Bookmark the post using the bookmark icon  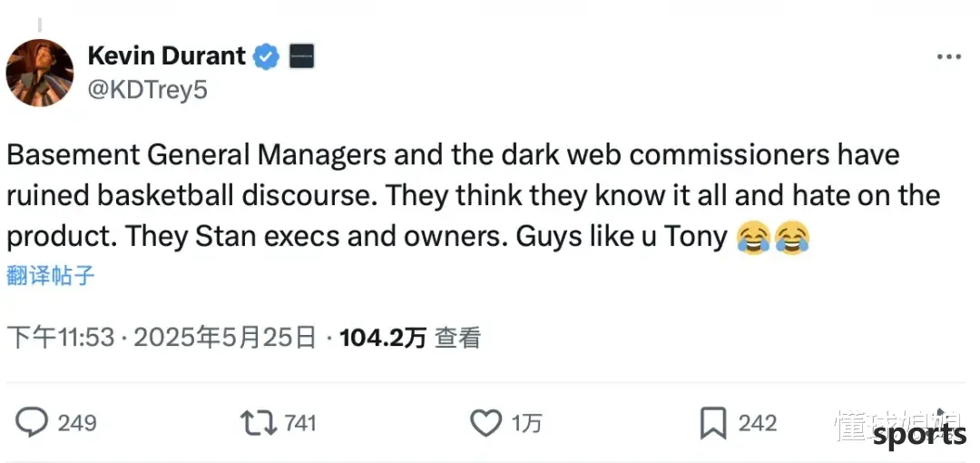[x=712, y=422]
